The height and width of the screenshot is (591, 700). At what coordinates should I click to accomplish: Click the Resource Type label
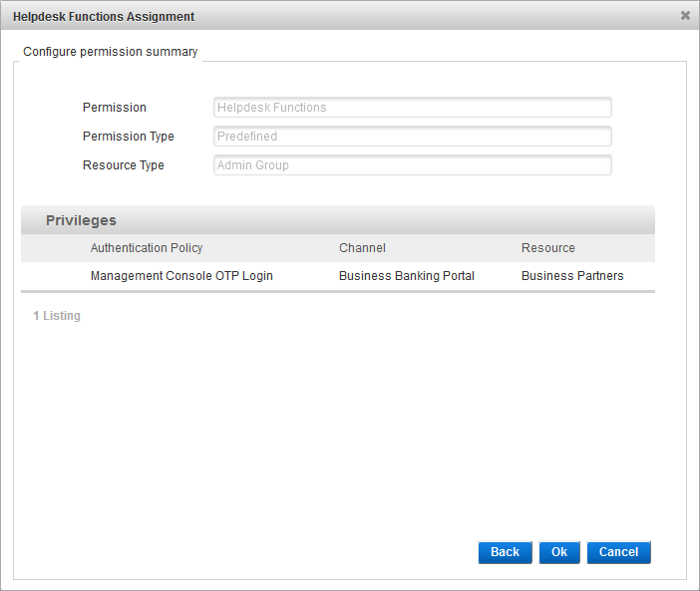point(124,165)
